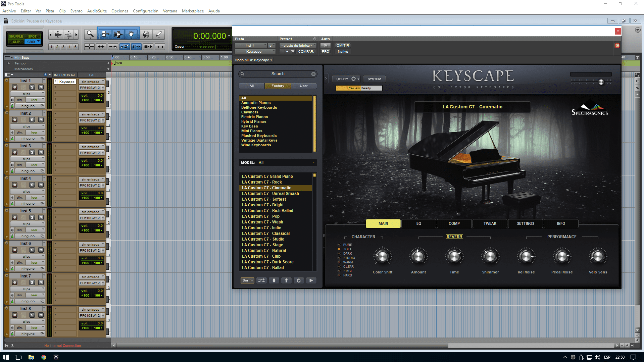Screen dimensions: 644x362
Task: Open the Sort dropdown in preset browser
Action: point(247,280)
